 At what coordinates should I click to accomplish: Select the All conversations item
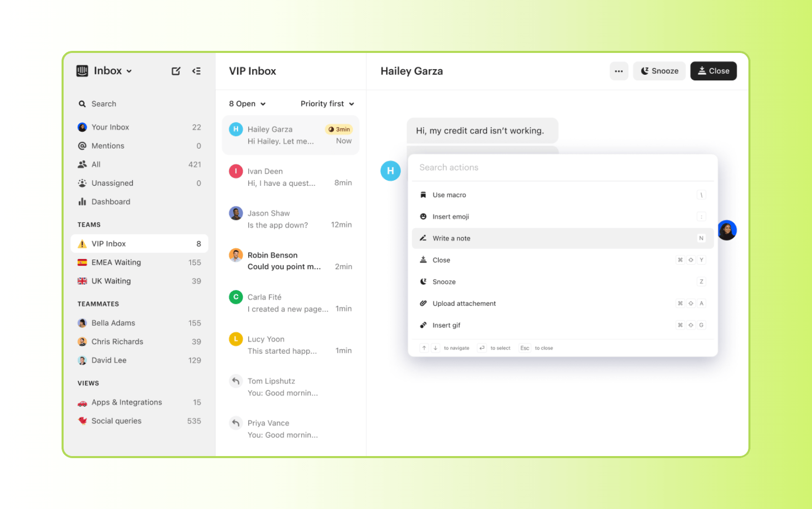tap(139, 164)
